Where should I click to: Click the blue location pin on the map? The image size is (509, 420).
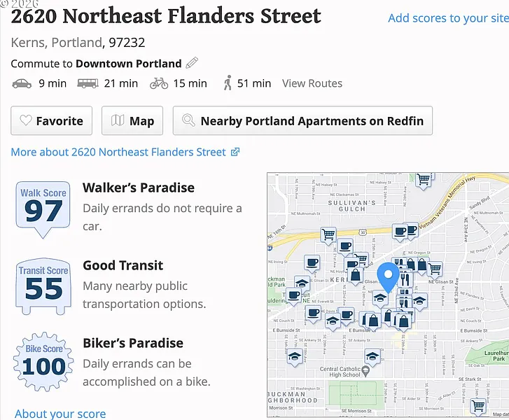pos(388,277)
